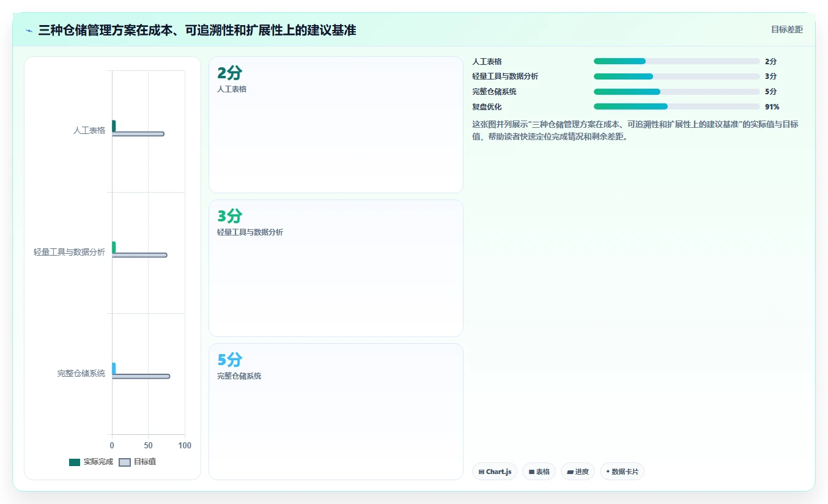Click the 3分 value in progress list
The height and width of the screenshot is (504, 828).
pyautogui.click(x=771, y=76)
